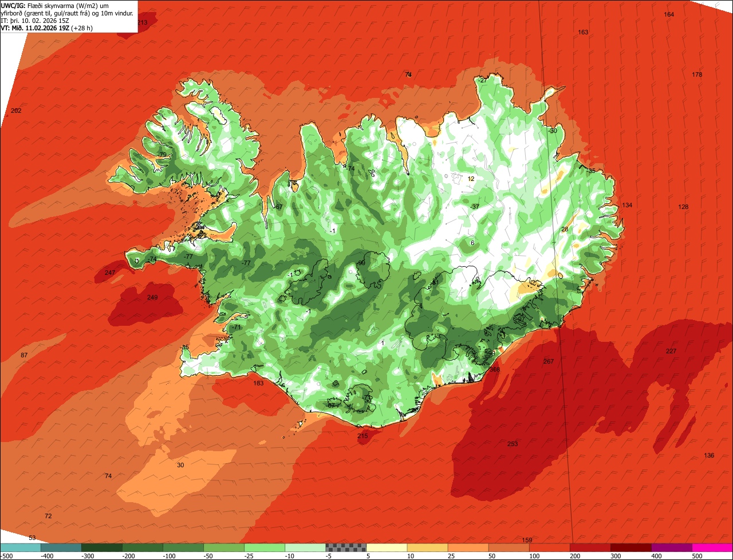Select the map value 164
The image size is (733, 560).
click(x=669, y=14)
